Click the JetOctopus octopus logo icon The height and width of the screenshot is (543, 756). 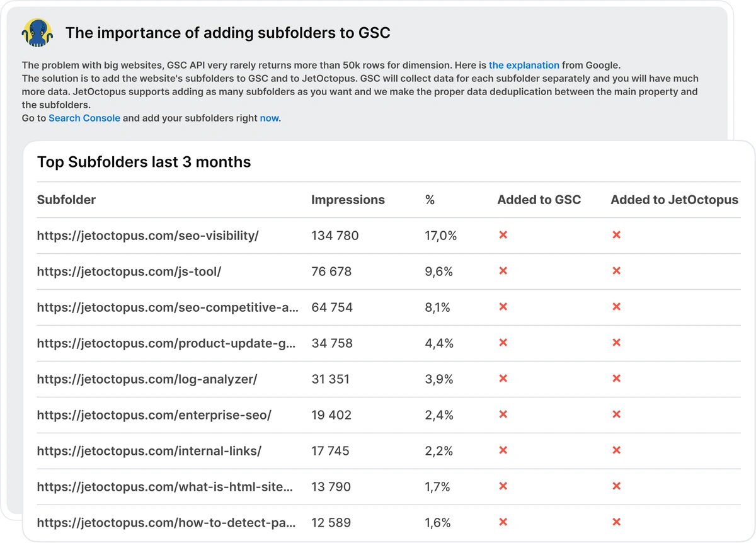click(x=37, y=33)
